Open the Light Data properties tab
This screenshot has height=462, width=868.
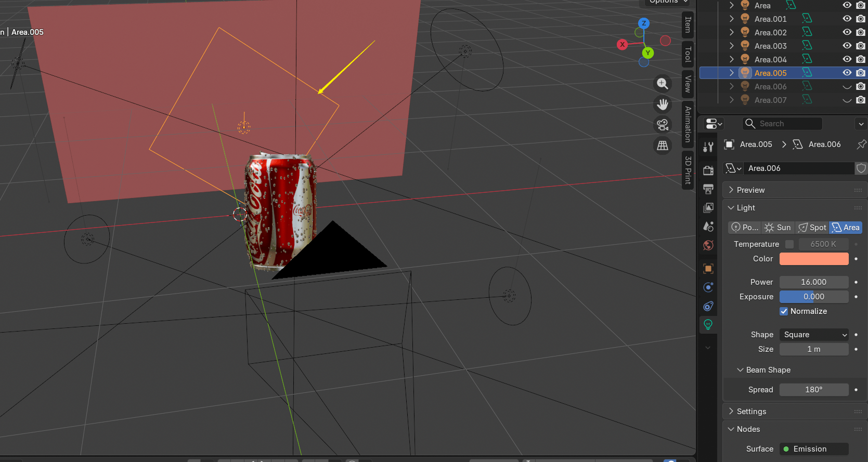708,325
